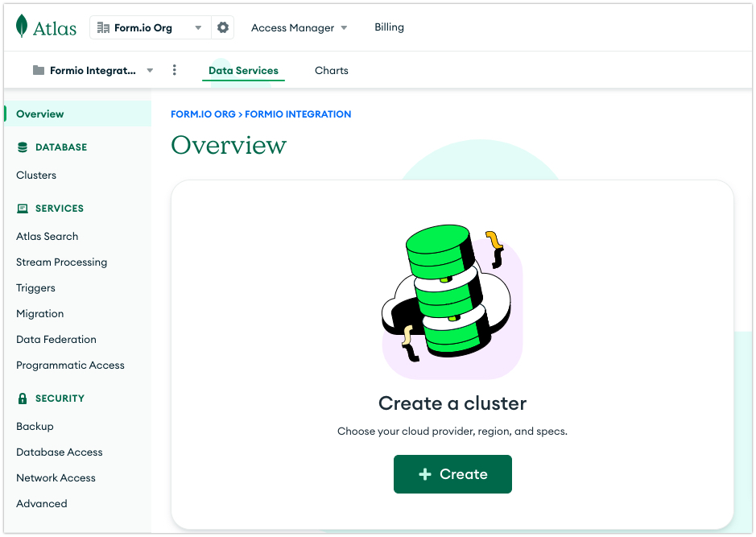Screen dimensions: 756x537
Task: Expand the Formio Integration project dropdown
Action: point(150,70)
